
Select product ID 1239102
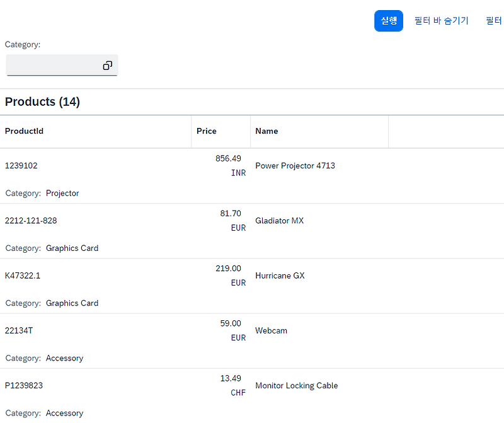click(x=21, y=166)
